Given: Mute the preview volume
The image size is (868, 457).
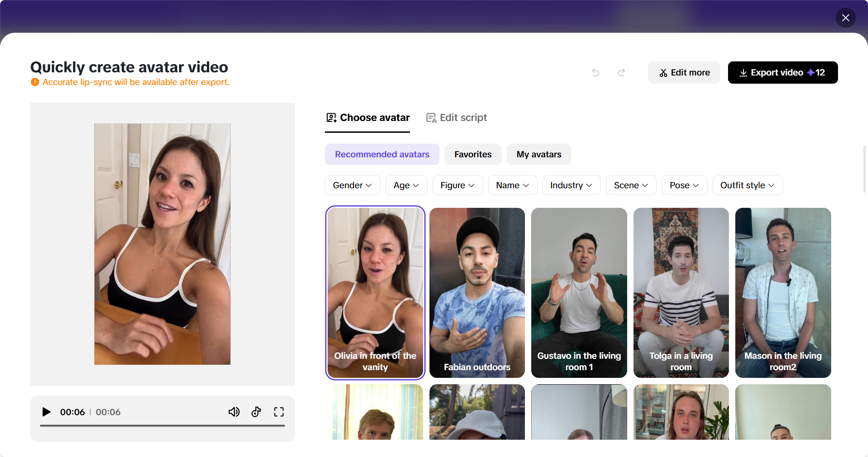Looking at the screenshot, I should pos(234,412).
